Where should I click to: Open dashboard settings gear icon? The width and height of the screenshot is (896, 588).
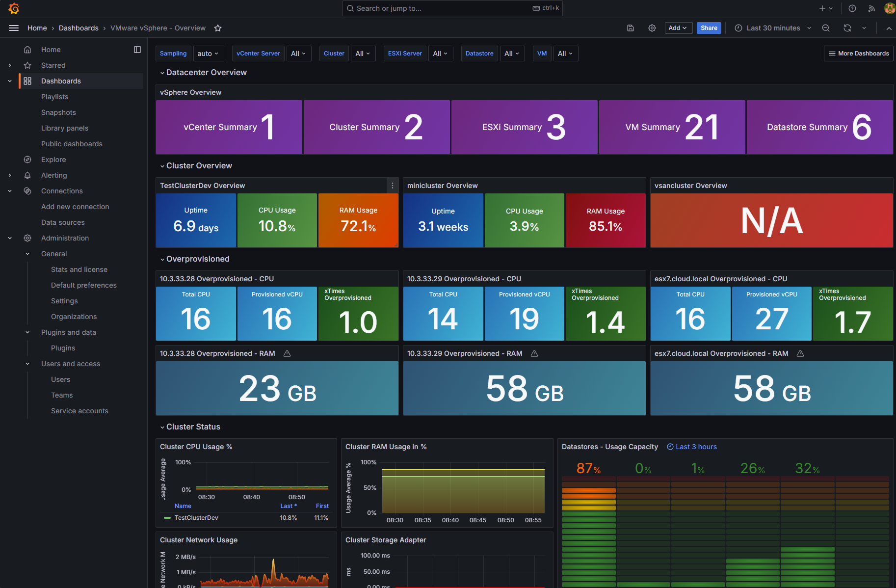tap(652, 28)
